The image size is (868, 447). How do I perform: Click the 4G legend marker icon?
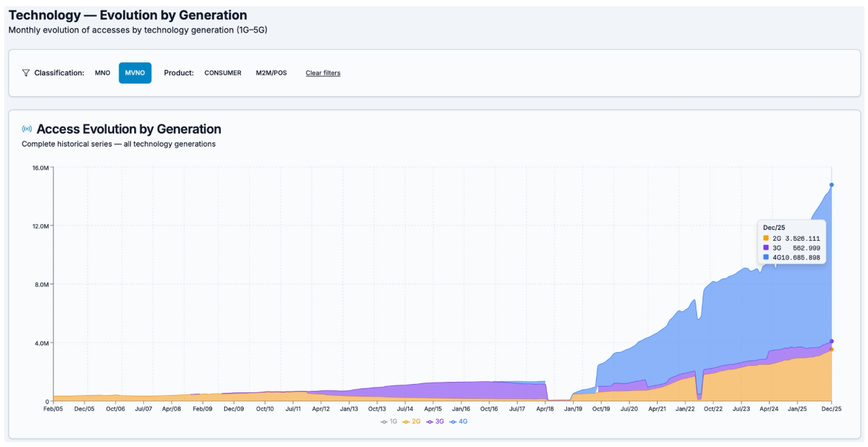click(454, 421)
